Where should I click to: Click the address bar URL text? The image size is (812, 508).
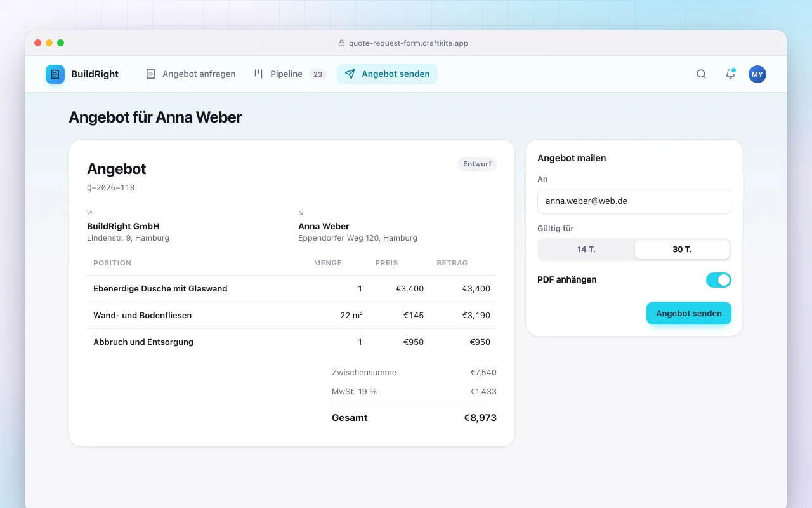tap(409, 43)
